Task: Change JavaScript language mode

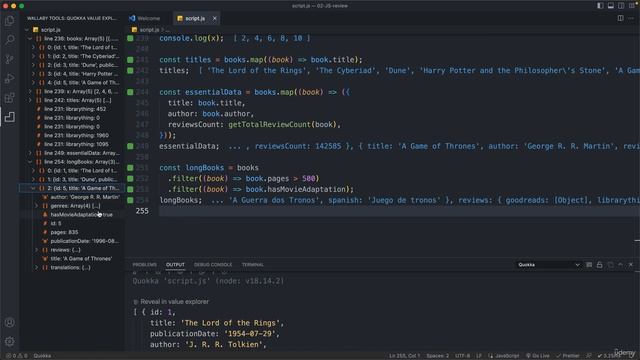Action: [x=504, y=356]
